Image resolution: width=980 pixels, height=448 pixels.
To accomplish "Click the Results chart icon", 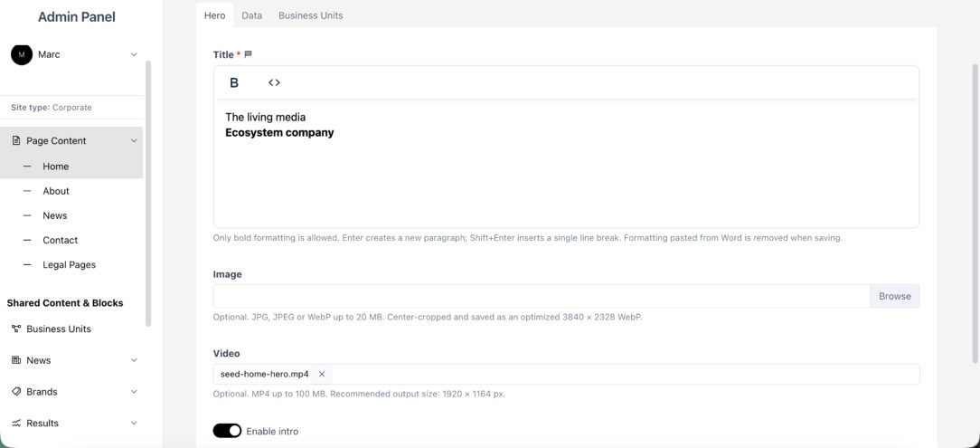I will (16, 423).
